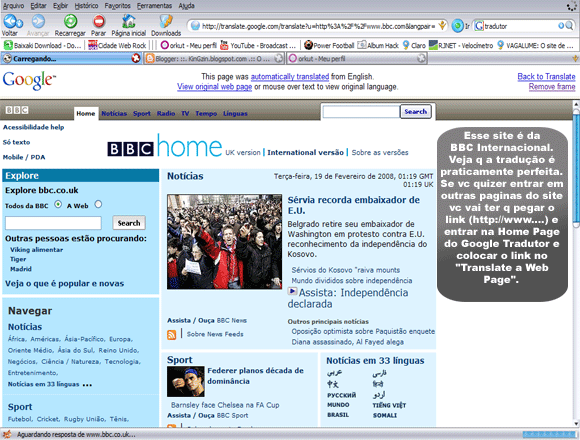The width and height of the screenshot is (580, 440).
Task: Click the Federer sport thumbnail
Action: point(185,382)
